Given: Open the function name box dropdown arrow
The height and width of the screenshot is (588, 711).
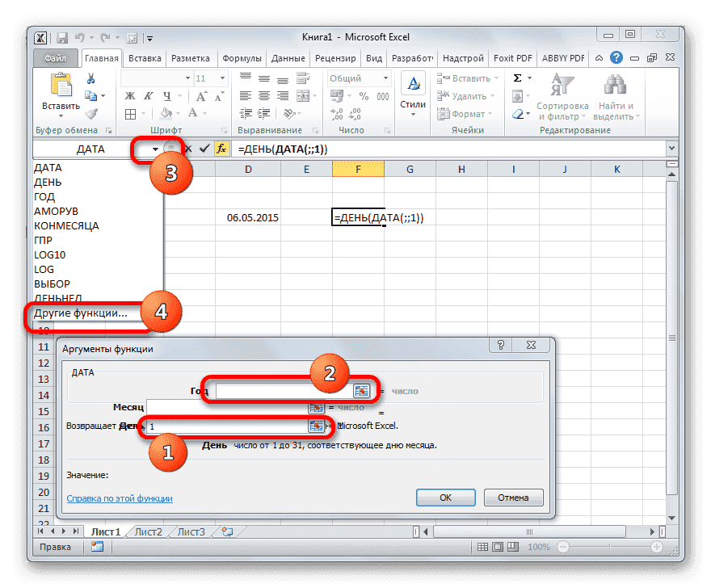Looking at the screenshot, I should (x=155, y=149).
